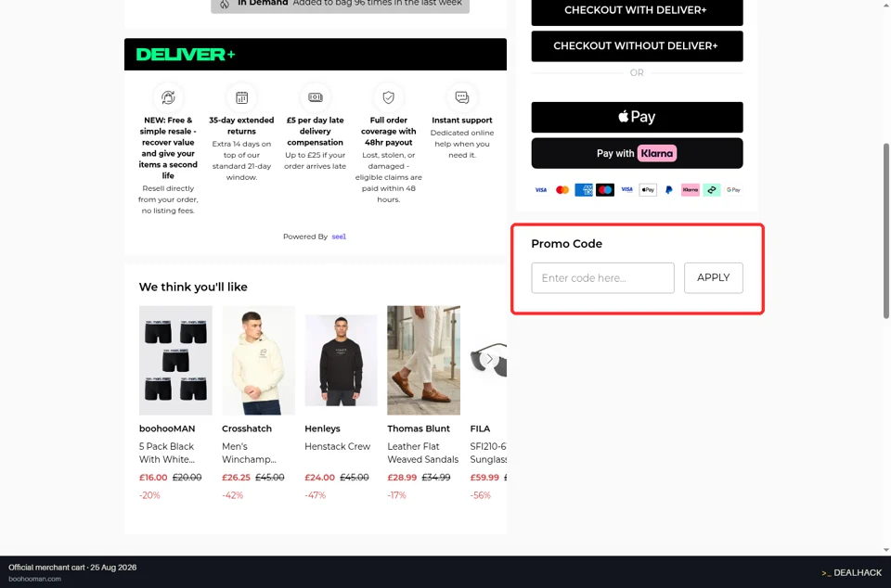Open Men's Winchamp product title
Image resolution: width=891 pixels, height=588 pixels.
(x=249, y=453)
